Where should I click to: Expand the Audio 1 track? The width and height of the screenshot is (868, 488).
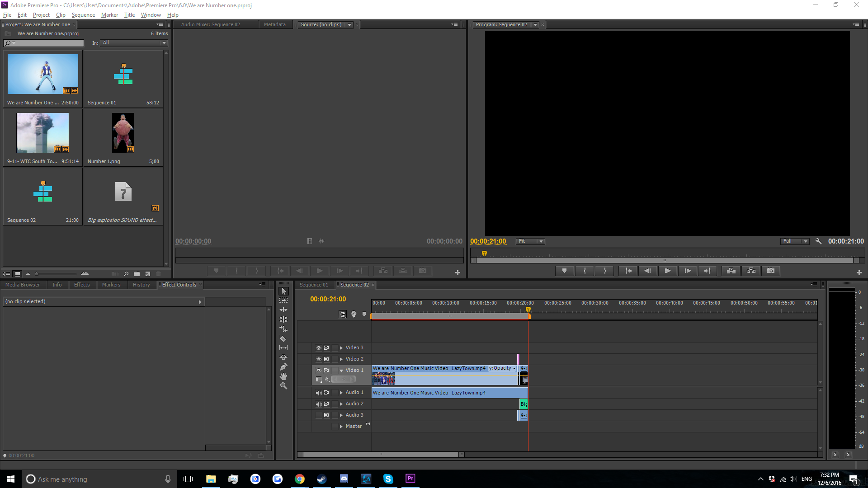(341, 393)
